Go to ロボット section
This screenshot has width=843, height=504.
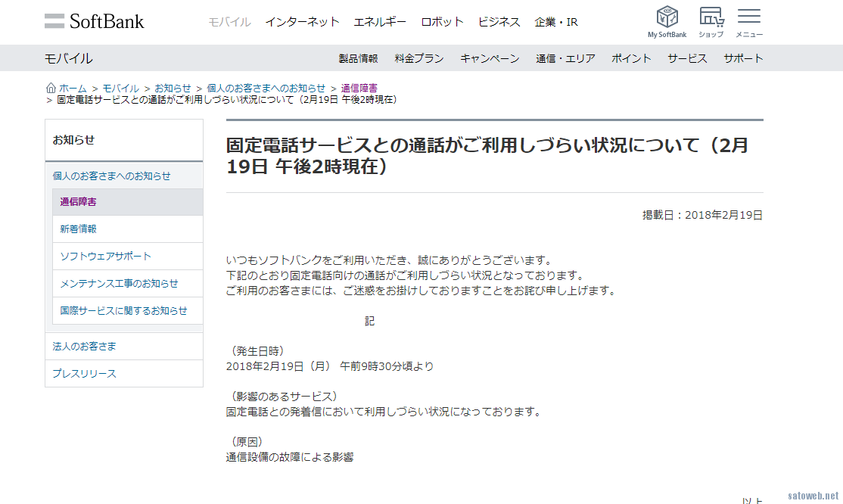(442, 22)
